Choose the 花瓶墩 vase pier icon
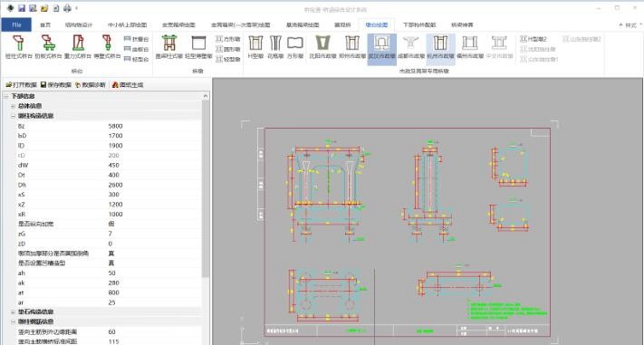644x345 pixels. pyautogui.click(x=275, y=47)
